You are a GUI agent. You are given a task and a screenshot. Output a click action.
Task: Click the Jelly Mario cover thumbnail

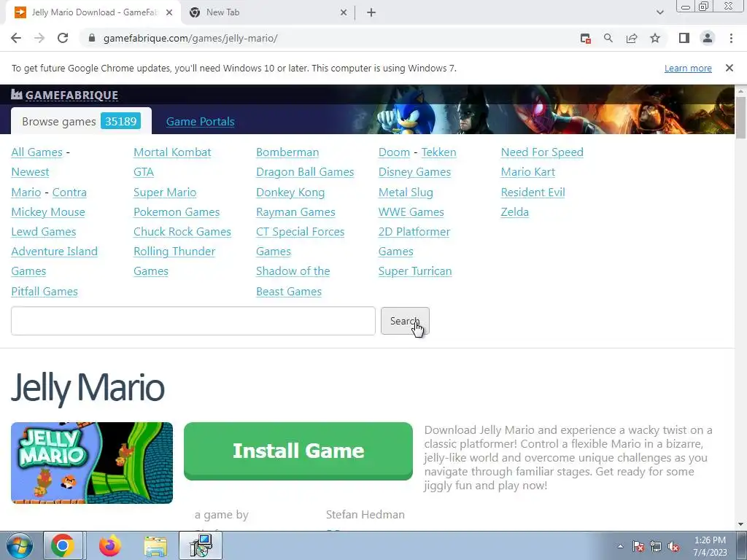tap(92, 463)
